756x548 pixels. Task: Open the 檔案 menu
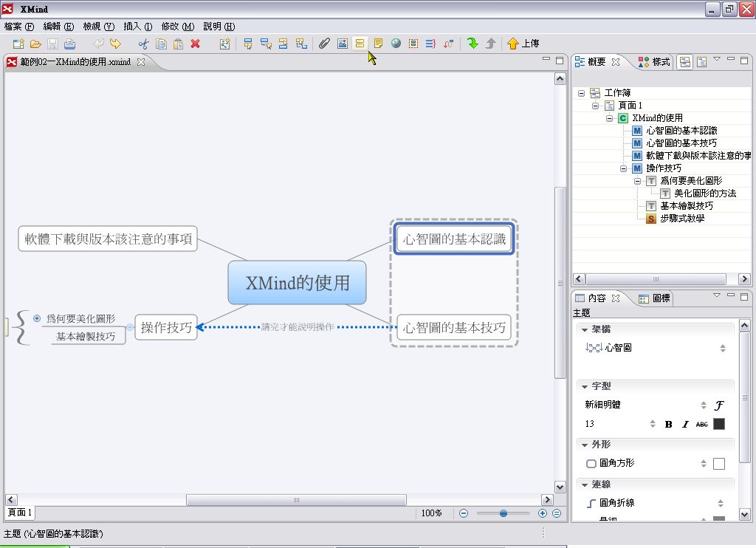coord(18,27)
